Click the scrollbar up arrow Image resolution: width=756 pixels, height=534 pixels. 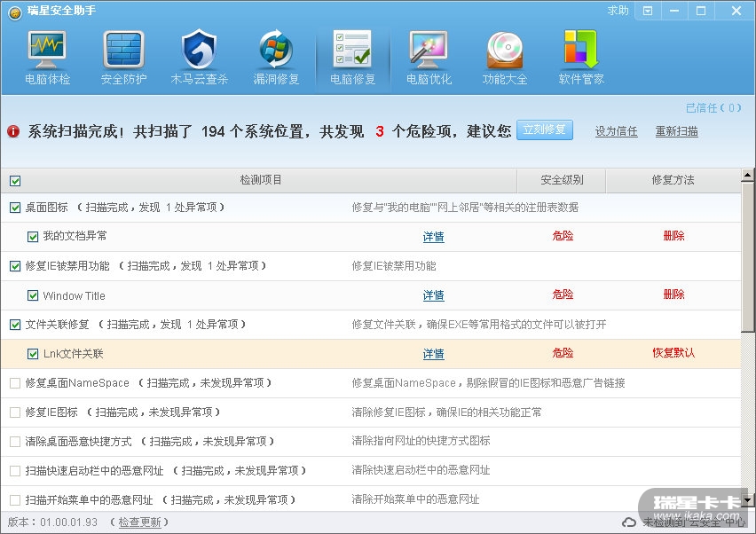748,175
